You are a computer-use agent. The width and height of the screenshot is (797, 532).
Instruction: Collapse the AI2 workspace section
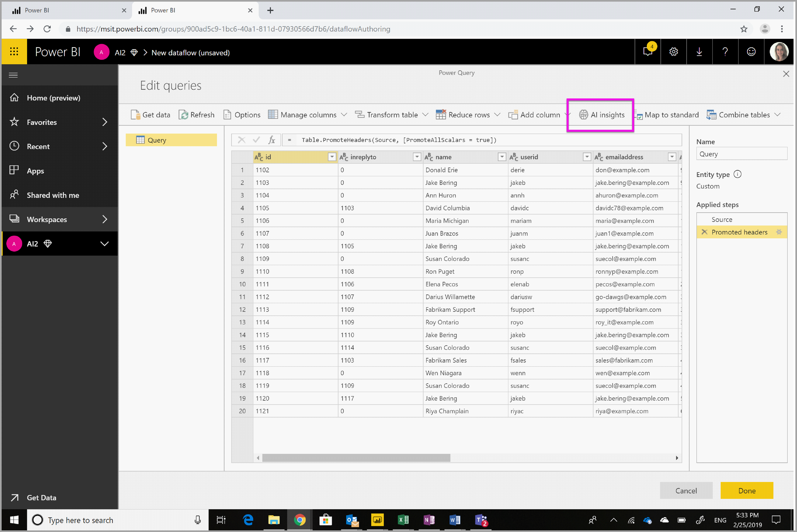(x=105, y=244)
